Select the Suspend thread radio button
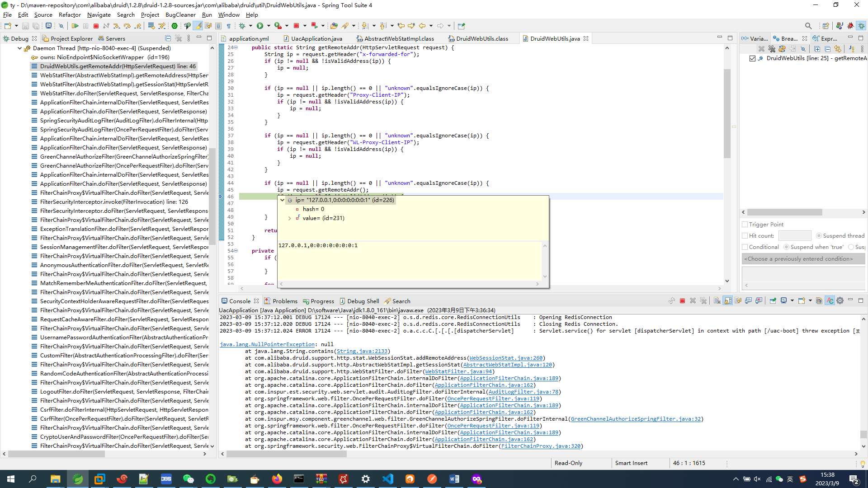Viewport: 868px width, 488px height. [x=819, y=235]
